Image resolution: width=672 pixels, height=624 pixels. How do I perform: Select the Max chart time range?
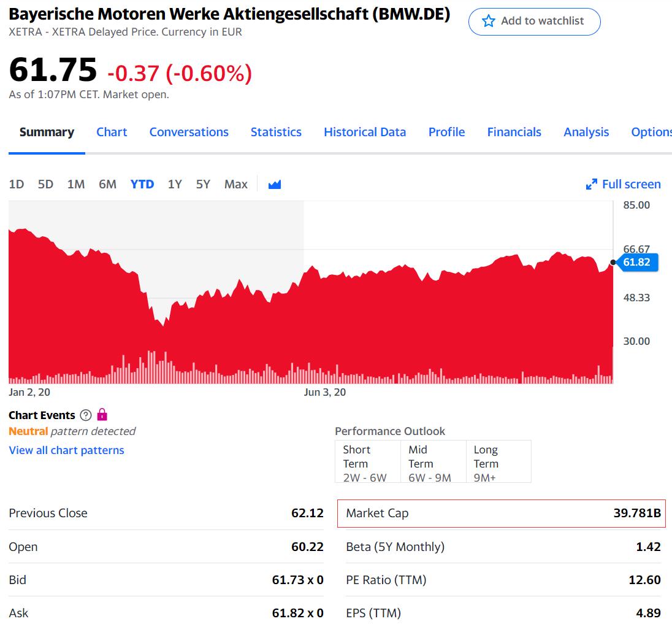coord(235,183)
